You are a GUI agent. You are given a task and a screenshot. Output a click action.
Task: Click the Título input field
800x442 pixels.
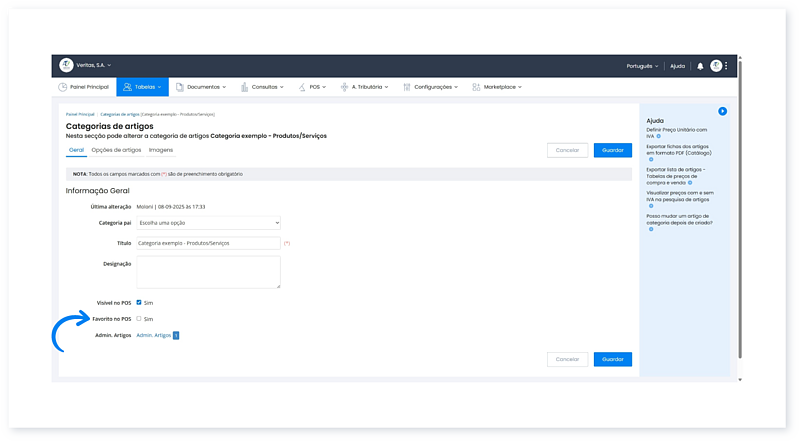[208, 243]
